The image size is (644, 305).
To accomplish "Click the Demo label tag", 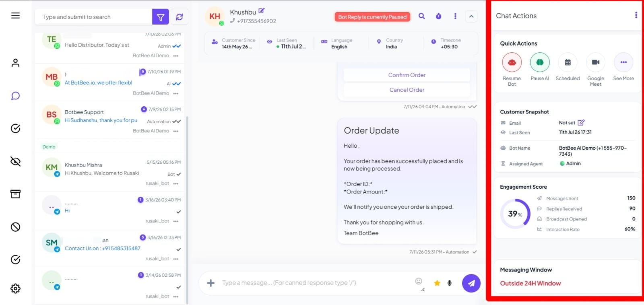I will tap(49, 147).
